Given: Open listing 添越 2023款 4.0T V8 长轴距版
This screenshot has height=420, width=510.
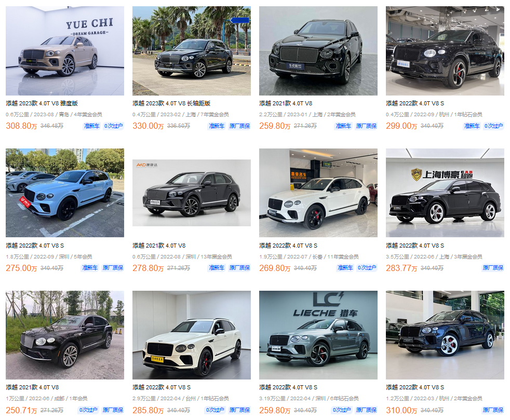Looking at the screenshot, I should pyautogui.click(x=171, y=103).
